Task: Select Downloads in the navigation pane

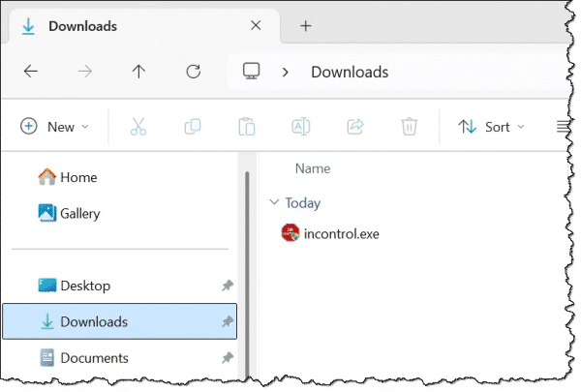Action: click(x=119, y=321)
